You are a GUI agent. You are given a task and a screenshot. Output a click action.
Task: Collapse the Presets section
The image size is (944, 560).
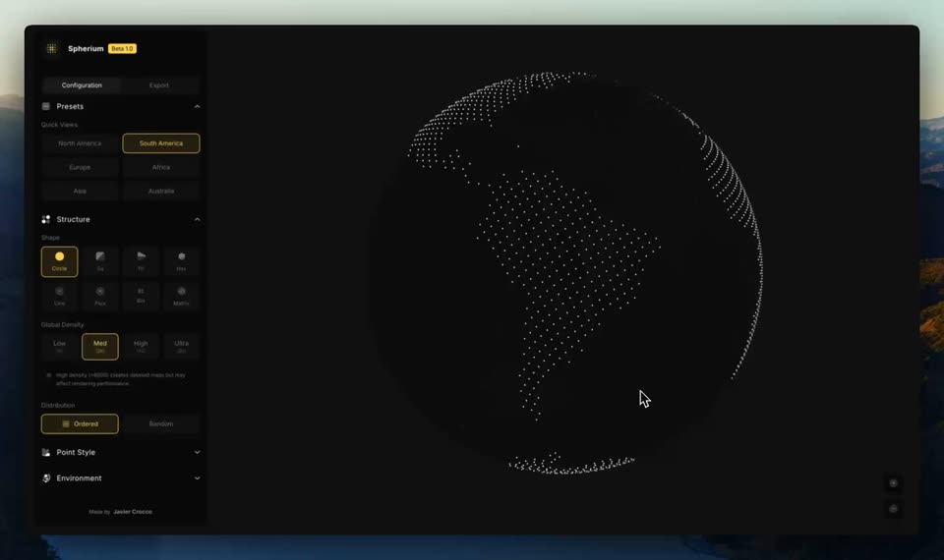pos(197,106)
